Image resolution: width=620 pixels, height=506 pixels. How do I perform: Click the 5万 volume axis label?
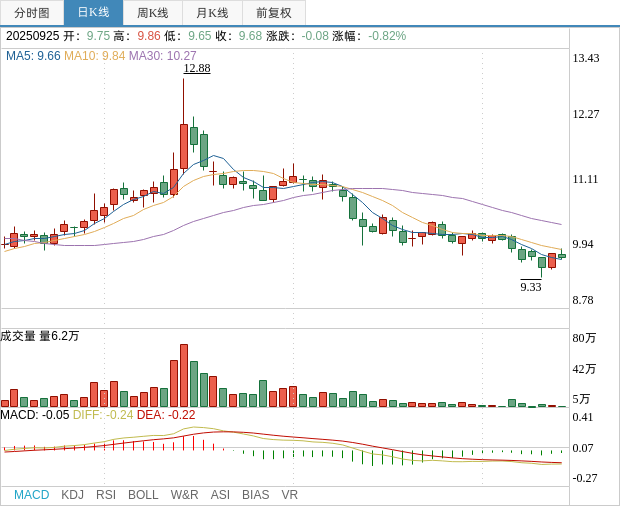[x=581, y=399]
